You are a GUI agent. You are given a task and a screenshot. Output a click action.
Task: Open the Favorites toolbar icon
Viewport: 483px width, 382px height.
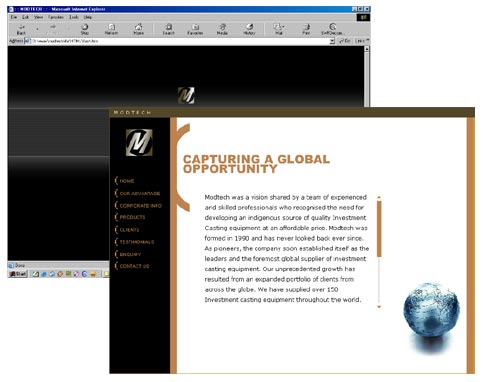pos(195,29)
